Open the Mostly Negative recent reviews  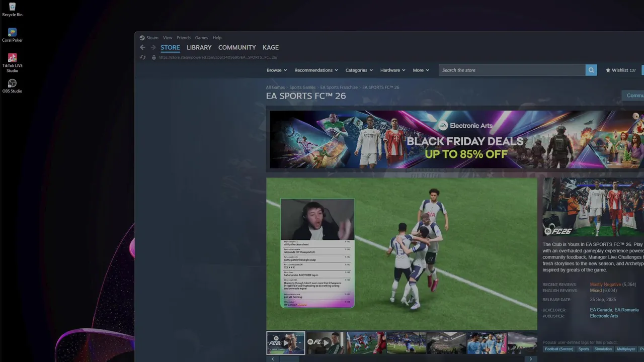point(605,285)
